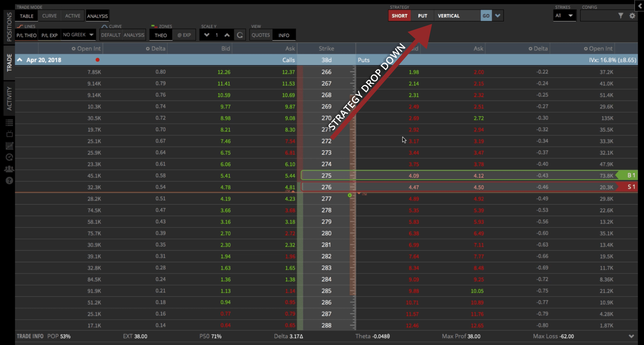Open the strategy drop-down chevron next to GO

coord(498,16)
